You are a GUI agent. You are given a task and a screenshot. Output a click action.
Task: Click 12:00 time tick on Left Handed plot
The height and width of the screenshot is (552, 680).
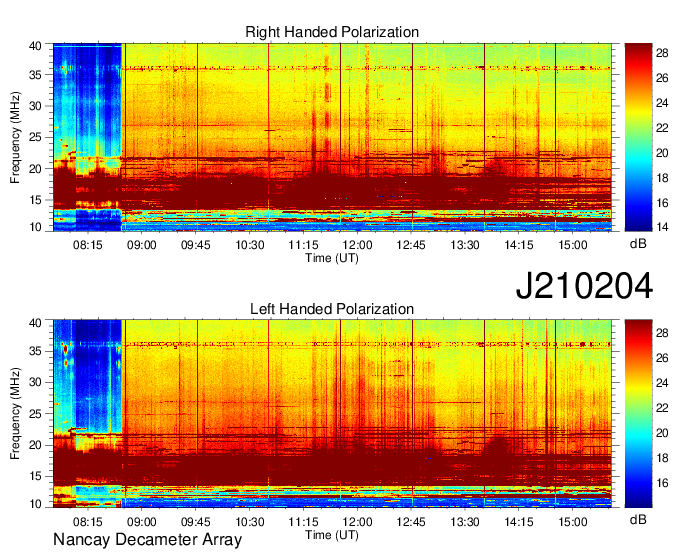coord(357,521)
